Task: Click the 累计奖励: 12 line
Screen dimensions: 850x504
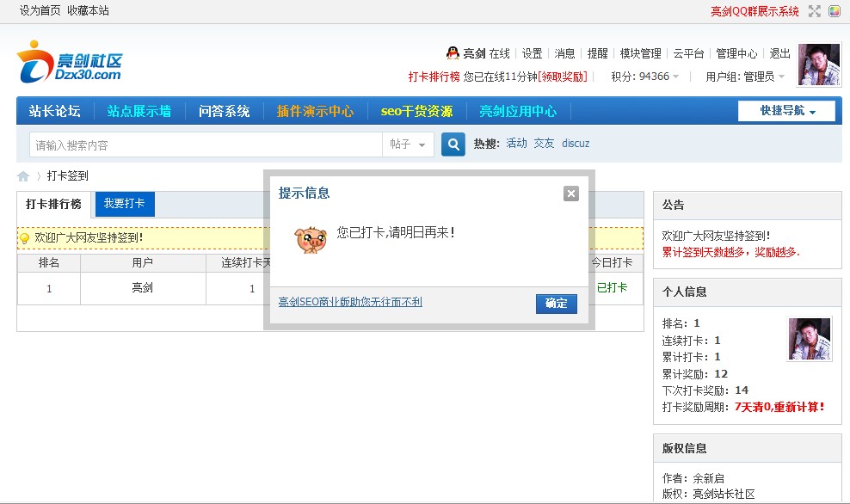Action: (695, 374)
